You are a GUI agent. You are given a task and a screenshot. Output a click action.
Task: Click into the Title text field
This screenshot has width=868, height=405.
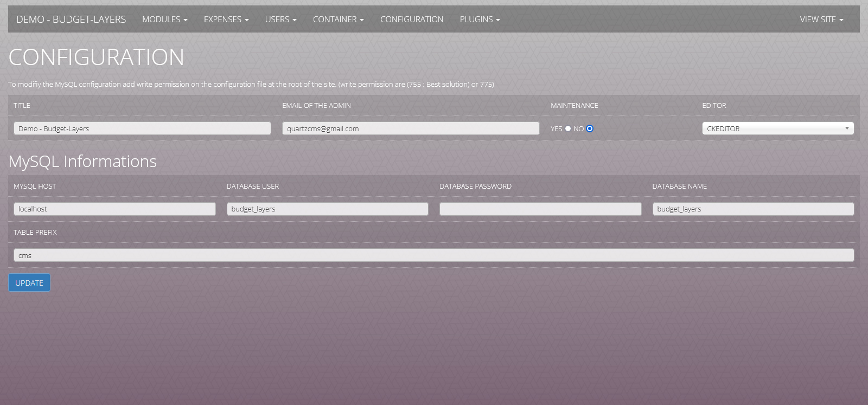pos(142,128)
